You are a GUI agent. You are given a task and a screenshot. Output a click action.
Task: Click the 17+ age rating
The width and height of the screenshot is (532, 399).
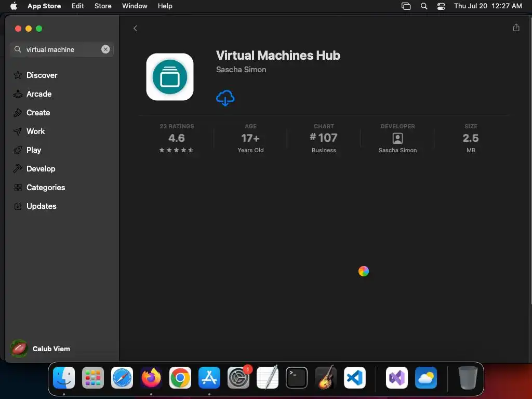[250, 138]
